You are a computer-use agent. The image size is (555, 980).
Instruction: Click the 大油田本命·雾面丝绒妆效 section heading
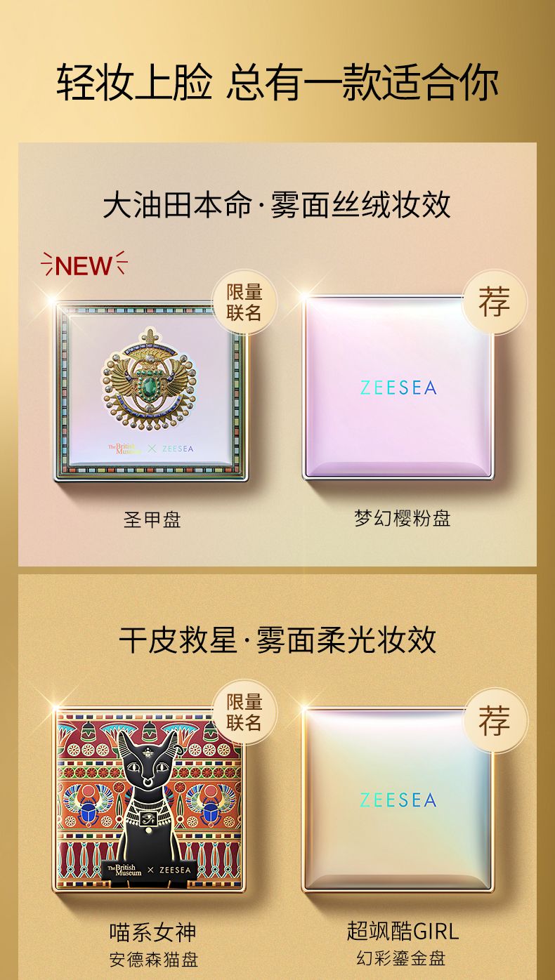coord(277,205)
